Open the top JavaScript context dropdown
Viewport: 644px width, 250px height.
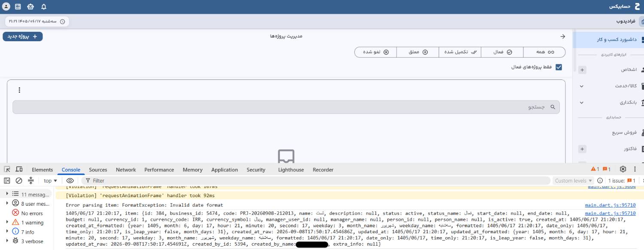click(x=50, y=181)
